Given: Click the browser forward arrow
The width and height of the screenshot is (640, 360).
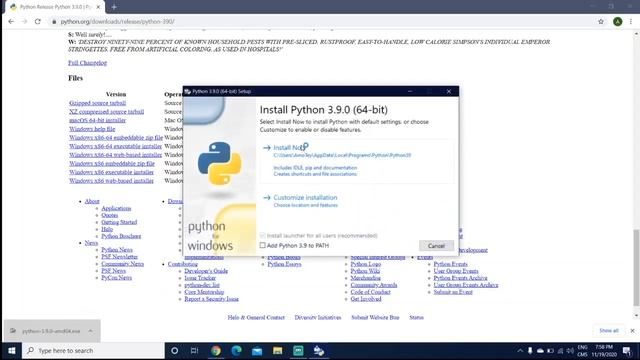Looking at the screenshot, I should (24, 21).
